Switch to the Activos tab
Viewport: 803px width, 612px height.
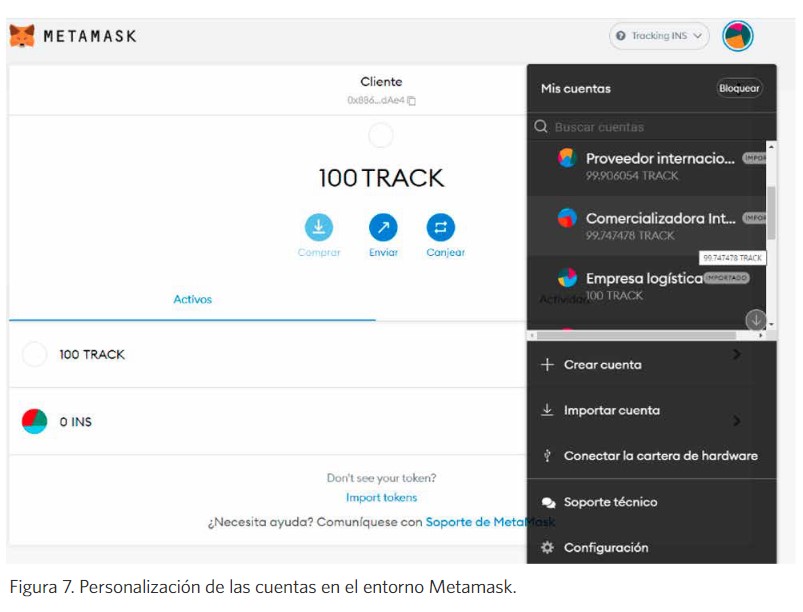[x=192, y=300]
